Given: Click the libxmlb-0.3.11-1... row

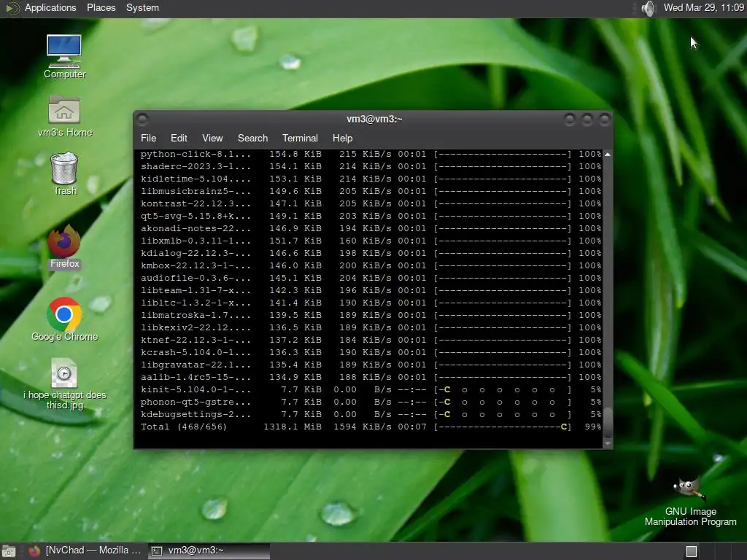Looking at the screenshot, I should tap(371, 241).
